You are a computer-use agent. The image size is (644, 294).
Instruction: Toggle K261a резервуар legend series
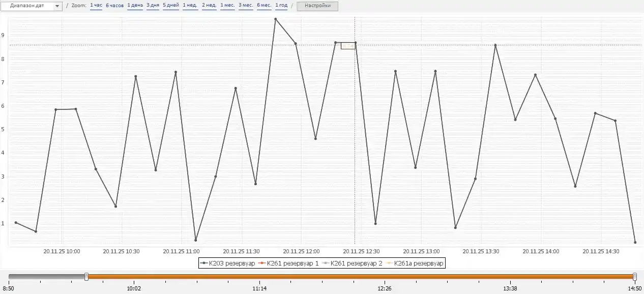click(415, 263)
